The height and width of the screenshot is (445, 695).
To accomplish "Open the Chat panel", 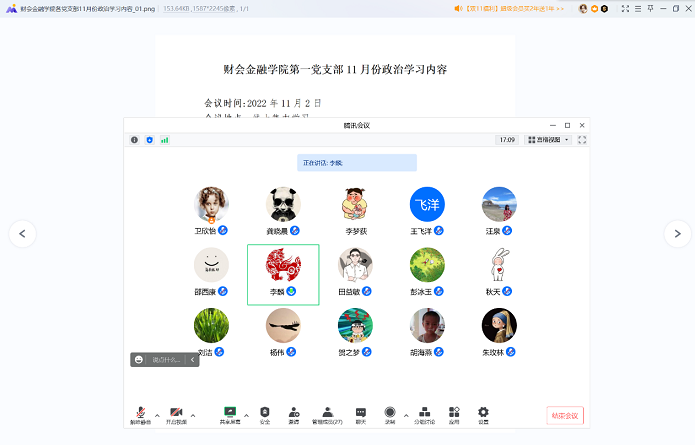I will [x=360, y=413].
